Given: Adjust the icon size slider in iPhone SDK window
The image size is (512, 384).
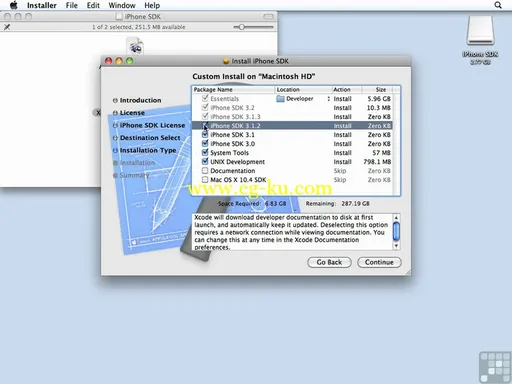Looking at the screenshot, I should click(x=242, y=27).
